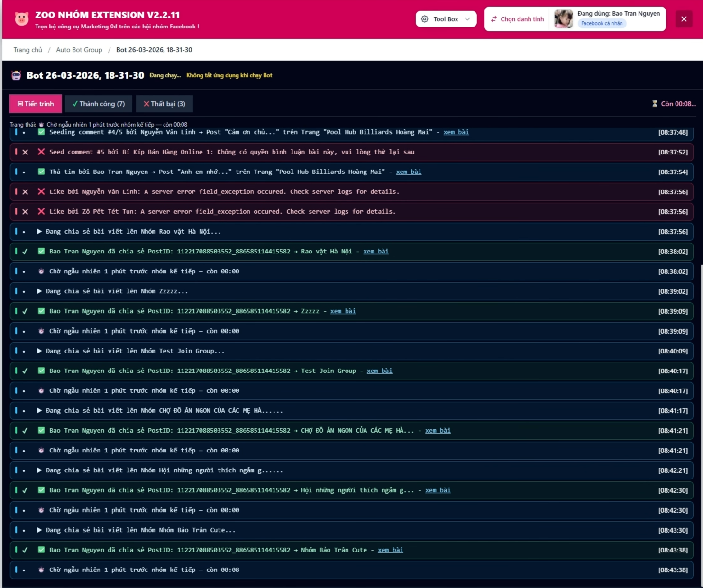Open xem bài link for Test Join Group
The width and height of the screenshot is (703, 588).
[x=379, y=371]
